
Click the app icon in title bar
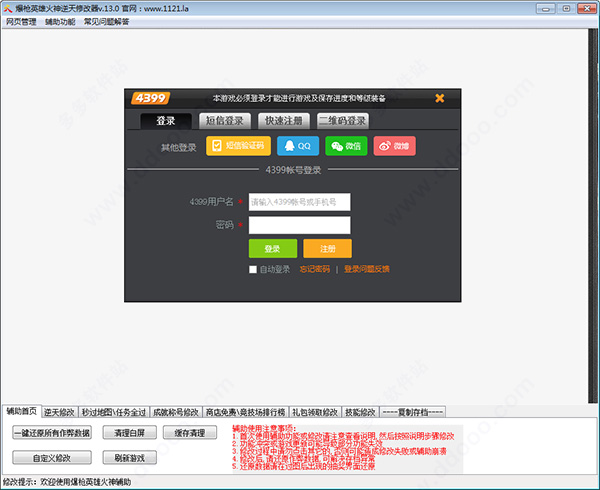[8, 8]
